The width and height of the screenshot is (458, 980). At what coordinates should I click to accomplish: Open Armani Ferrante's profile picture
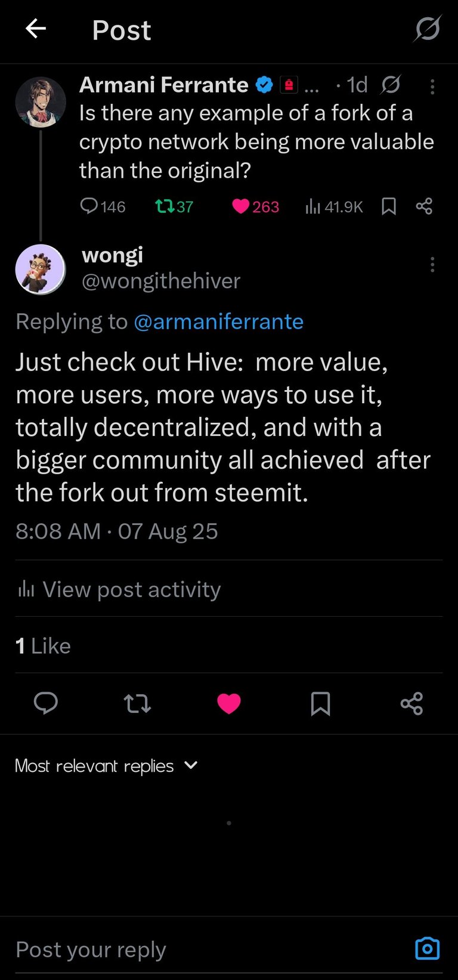pos(41,102)
